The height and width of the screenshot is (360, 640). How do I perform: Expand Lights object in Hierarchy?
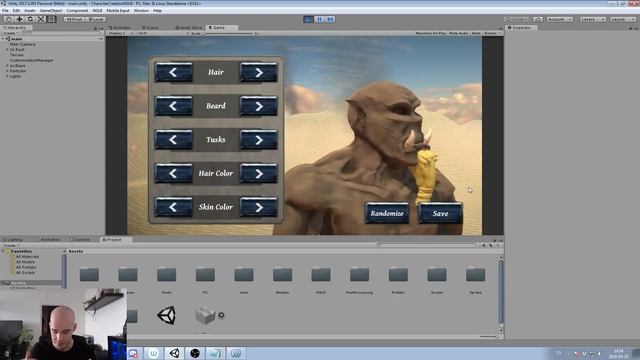tap(7, 76)
